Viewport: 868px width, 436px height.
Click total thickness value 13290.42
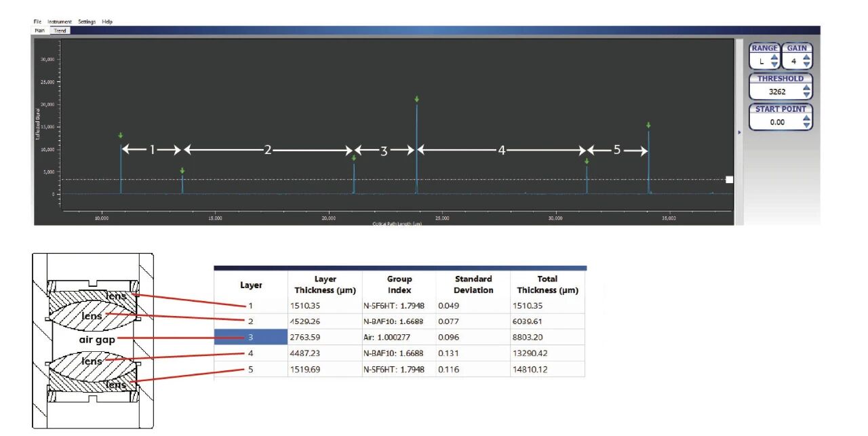tap(529, 353)
